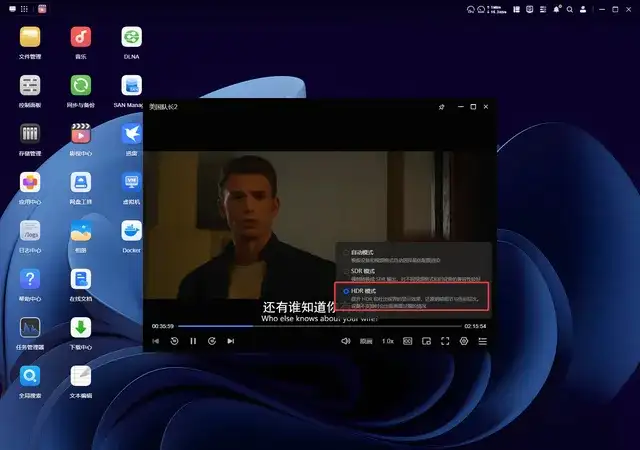
Task: Open the user account menu
Action: click(x=583, y=9)
